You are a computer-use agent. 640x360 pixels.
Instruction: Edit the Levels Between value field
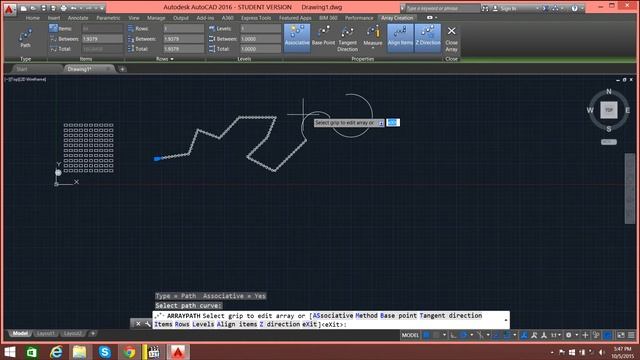point(260,39)
